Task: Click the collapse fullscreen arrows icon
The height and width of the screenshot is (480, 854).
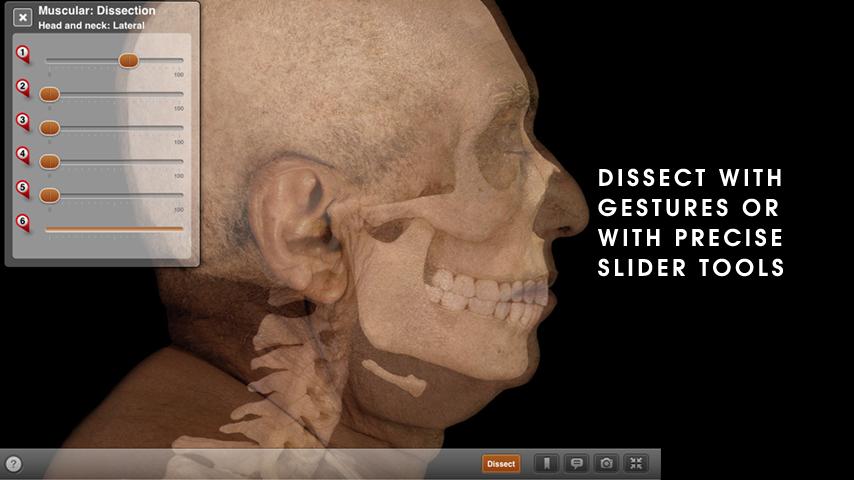Action: [636, 464]
